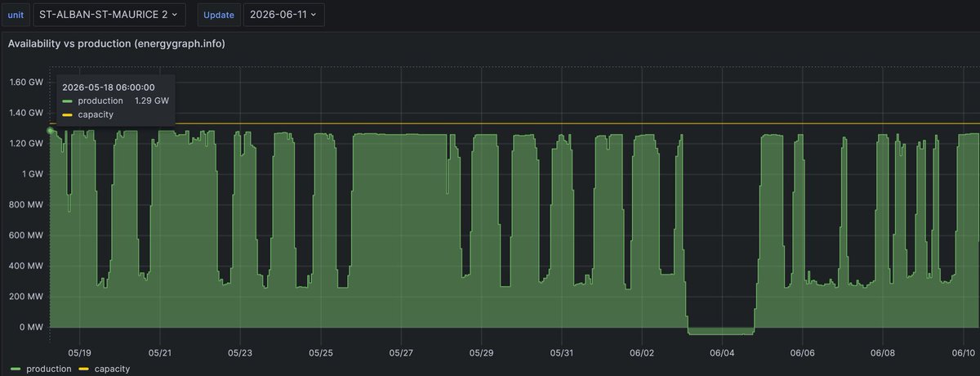Click the 06/04 x-axis date label
The image size is (980, 376).
722,352
